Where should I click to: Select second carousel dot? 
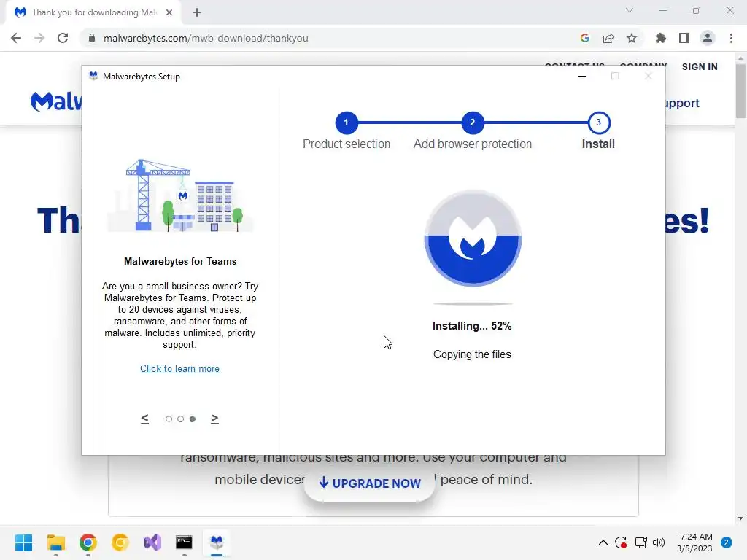181,419
